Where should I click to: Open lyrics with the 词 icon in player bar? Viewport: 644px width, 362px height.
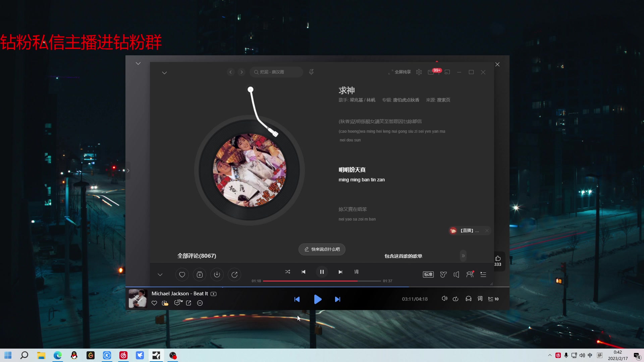click(x=480, y=299)
